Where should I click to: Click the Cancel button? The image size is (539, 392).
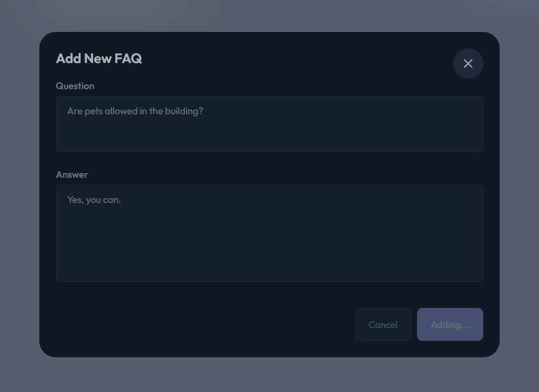click(383, 324)
